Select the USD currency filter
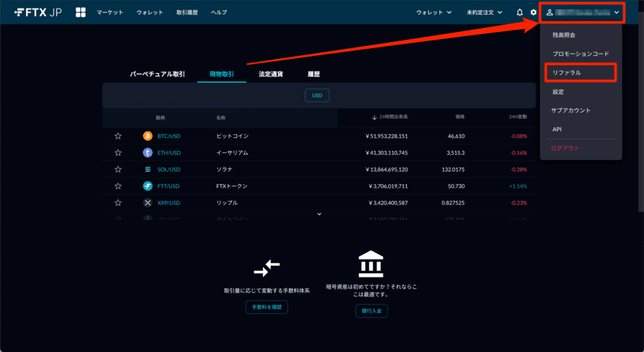This screenshot has width=644, height=352. coord(317,95)
